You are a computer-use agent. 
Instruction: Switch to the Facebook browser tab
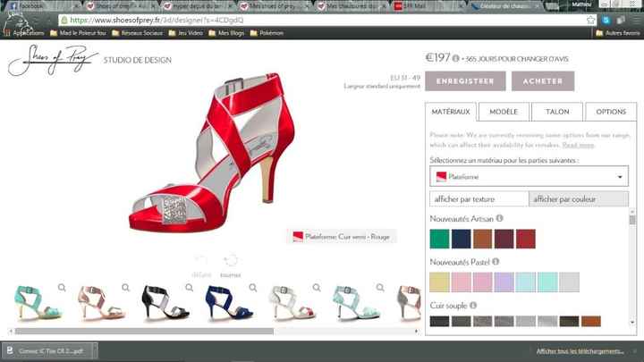coord(41,6)
